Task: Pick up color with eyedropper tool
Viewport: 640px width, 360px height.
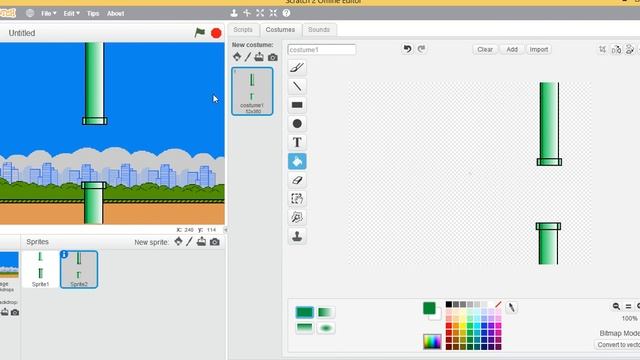Action: point(511,307)
